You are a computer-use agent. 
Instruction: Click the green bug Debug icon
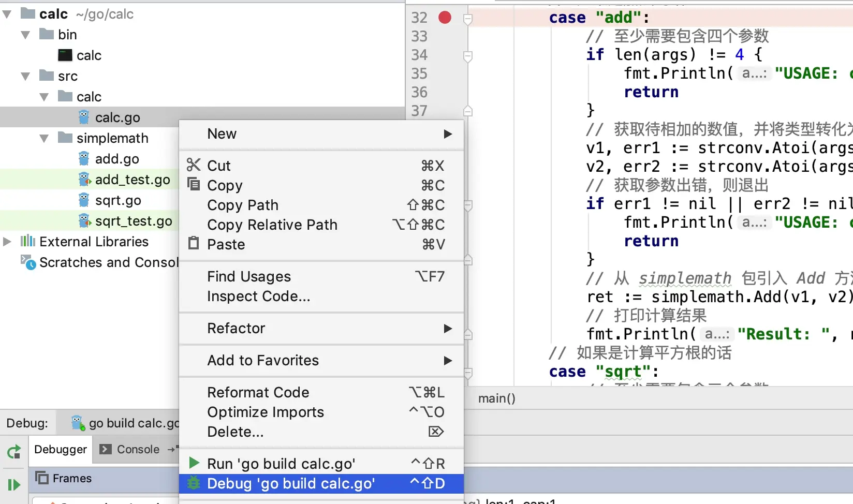194,483
